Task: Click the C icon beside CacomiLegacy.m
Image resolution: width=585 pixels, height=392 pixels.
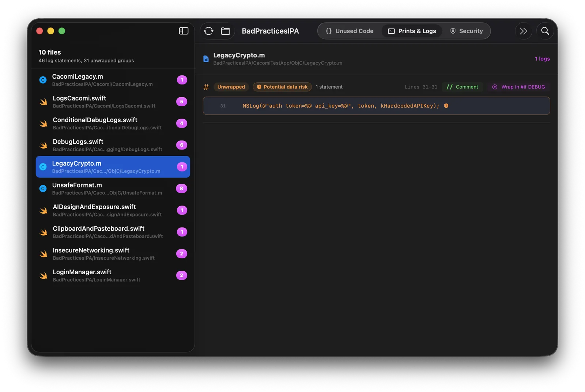Action: pyautogui.click(x=43, y=80)
